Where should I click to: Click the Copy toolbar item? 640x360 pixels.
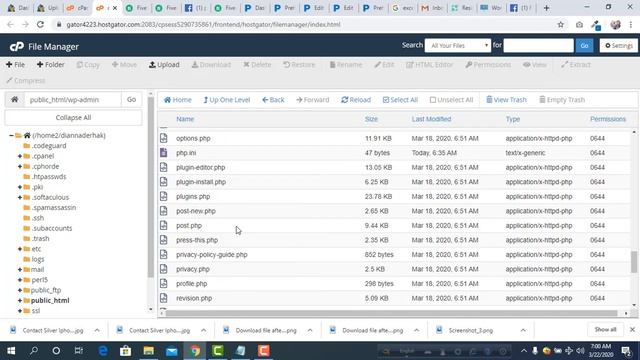point(88,64)
